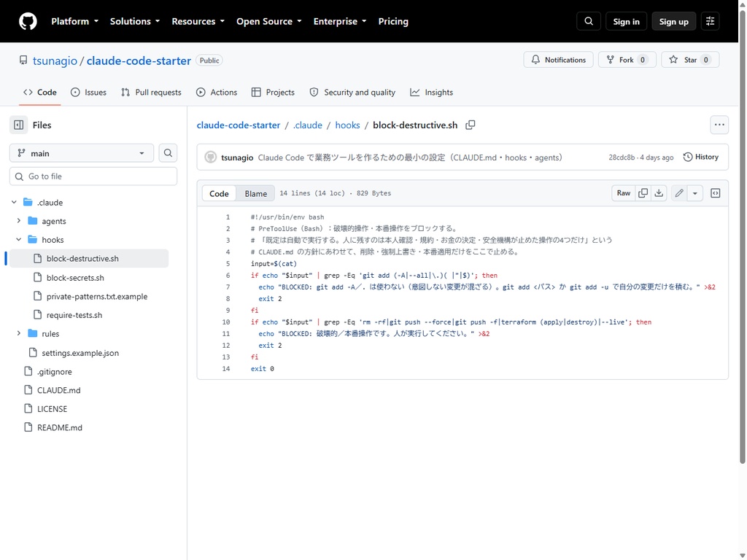Click the tsunagio avatar in the commit row
The width and height of the screenshot is (747, 560).
coord(211,157)
